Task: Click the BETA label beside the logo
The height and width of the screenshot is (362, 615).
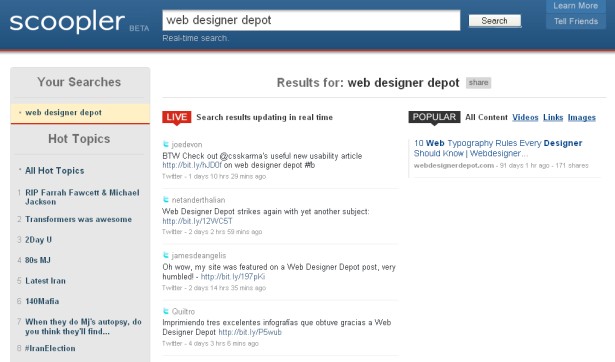Action: pyautogui.click(x=139, y=28)
